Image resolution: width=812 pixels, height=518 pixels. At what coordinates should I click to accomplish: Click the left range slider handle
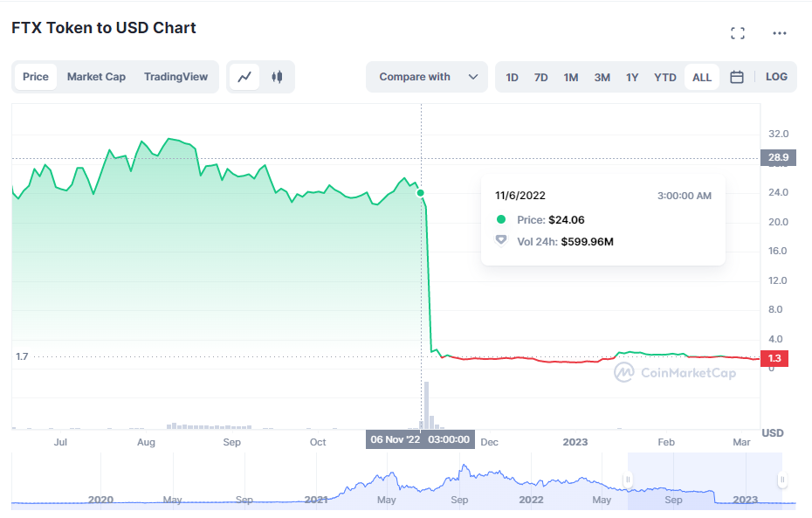[627, 480]
